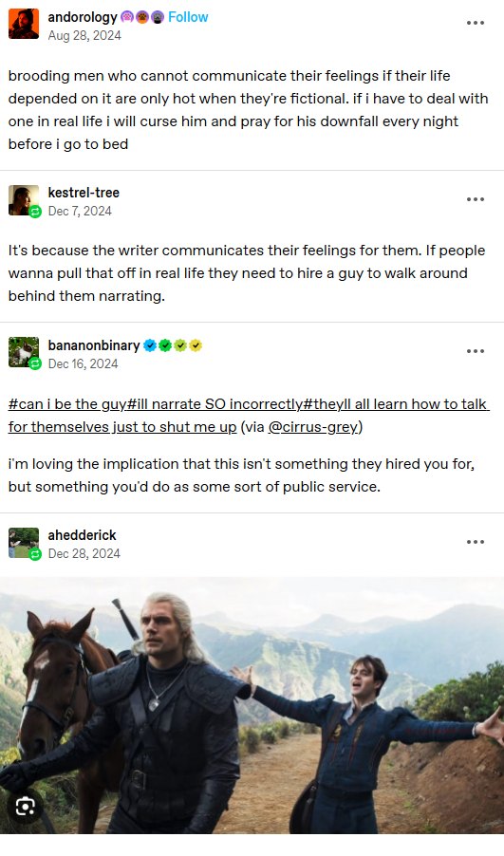Open the Witcher photo in ahedderick's reblog
The height and width of the screenshot is (856, 504).
click(x=252, y=705)
